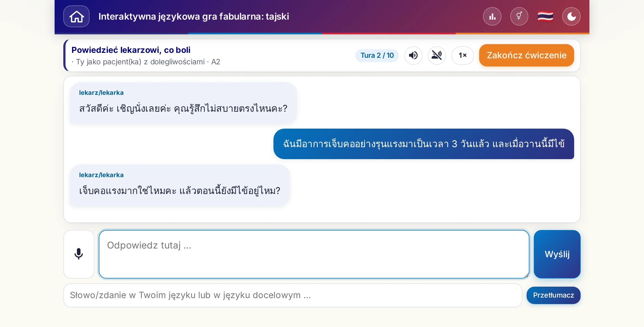Change language via Thai flag
The height and width of the screenshot is (327, 644).
coord(545,16)
